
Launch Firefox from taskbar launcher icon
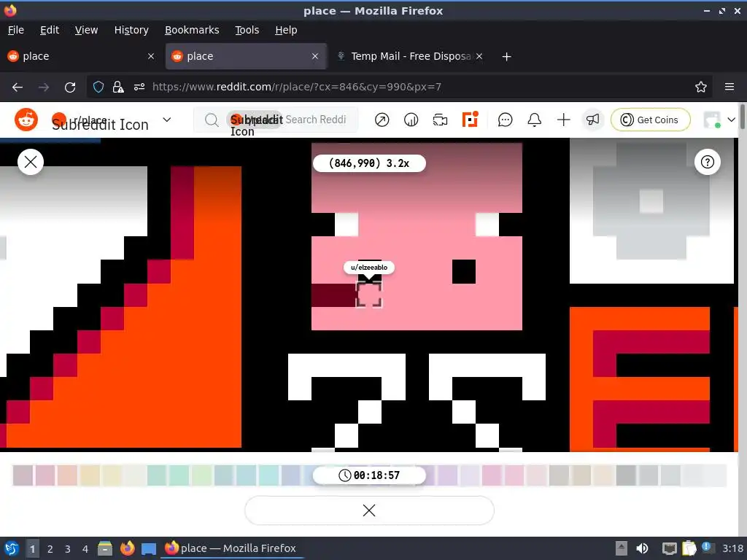127,548
